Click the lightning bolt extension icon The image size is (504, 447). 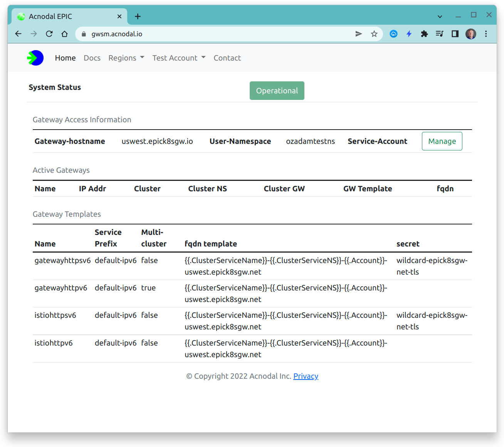[x=409, y=34]
